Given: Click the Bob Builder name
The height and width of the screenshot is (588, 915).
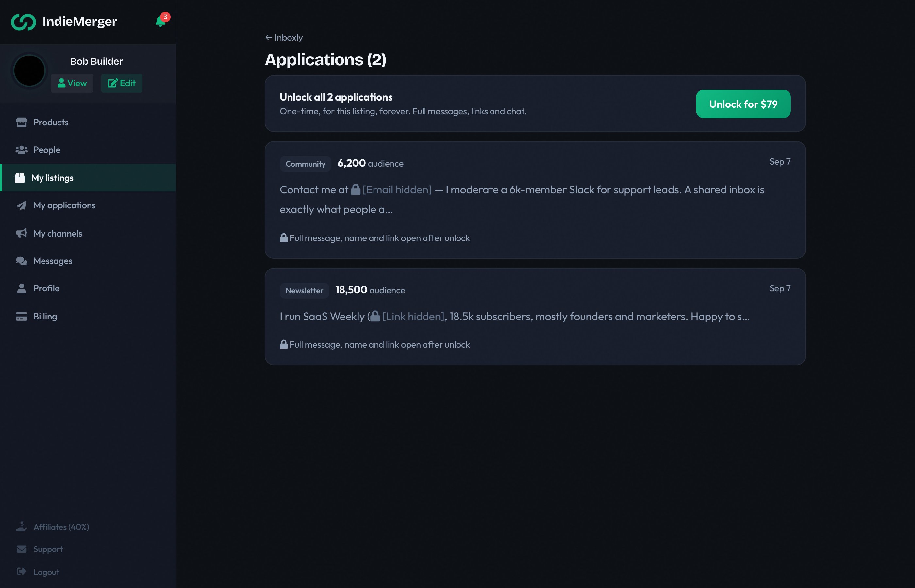Looking at the screenshot, I should tap(96, 61).
